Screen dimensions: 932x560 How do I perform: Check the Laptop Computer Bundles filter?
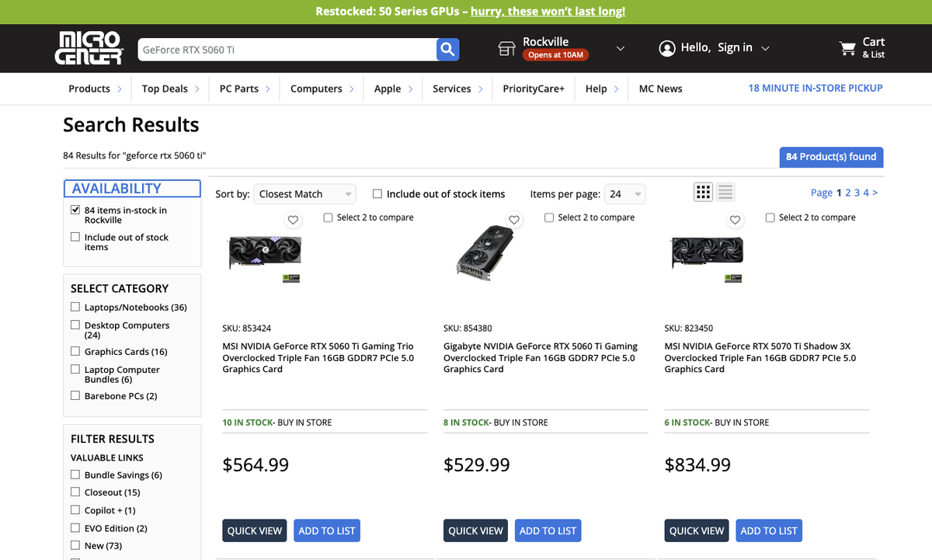(75, 370)
